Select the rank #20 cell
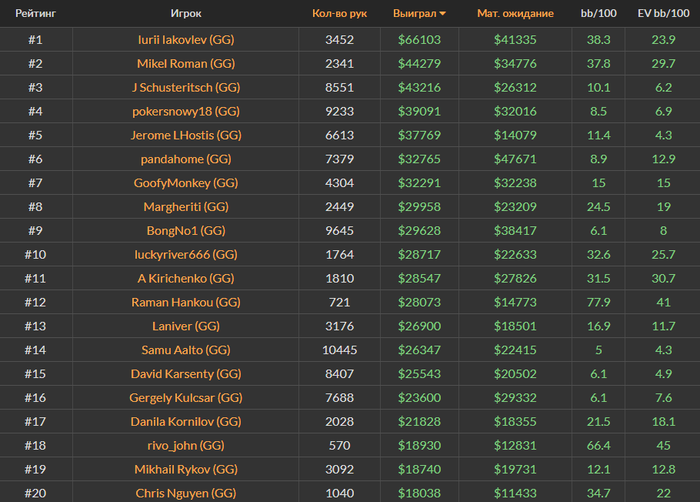 (35, 493)
